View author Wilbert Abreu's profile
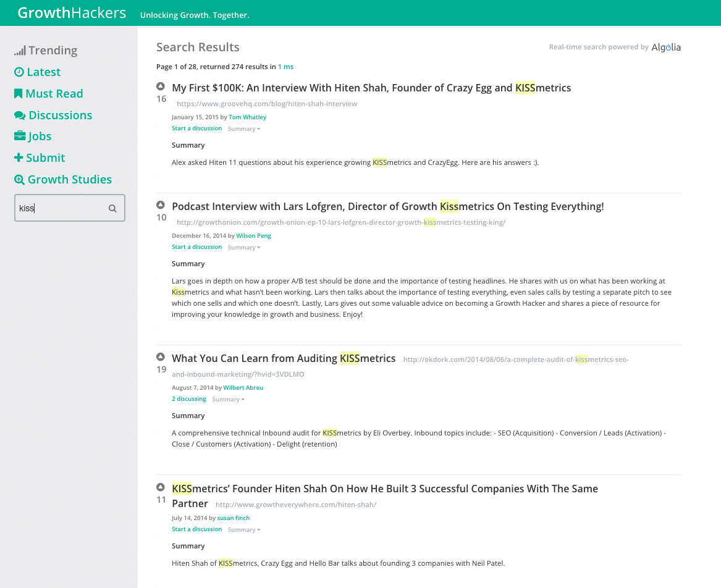This screenshot has width=721, height=588. coord(243,387)
